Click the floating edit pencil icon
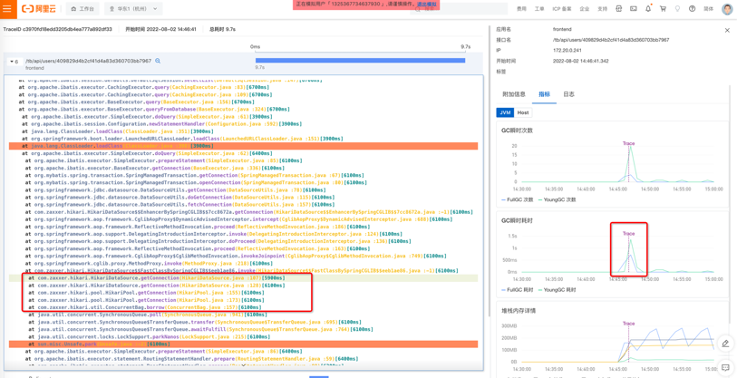The width and height of the screenshot is (738, 378). pos(725,343)
